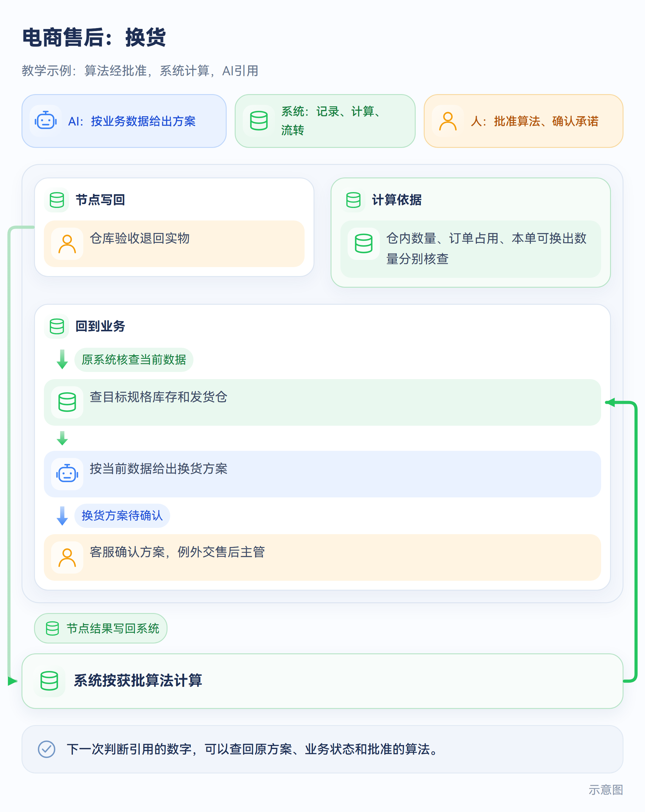The height and width of the screenshot is (812, 645).
Task: Click the subtitle 教学示例：算法经批准
Action: pos(140,71)
